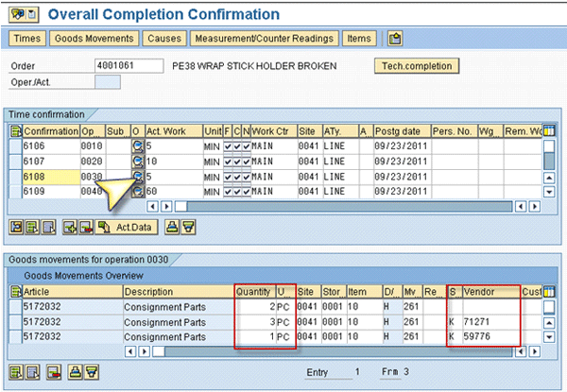Click the delete row icon below Goods Movements
567x392 pixels.
click(x=54, y=372)
